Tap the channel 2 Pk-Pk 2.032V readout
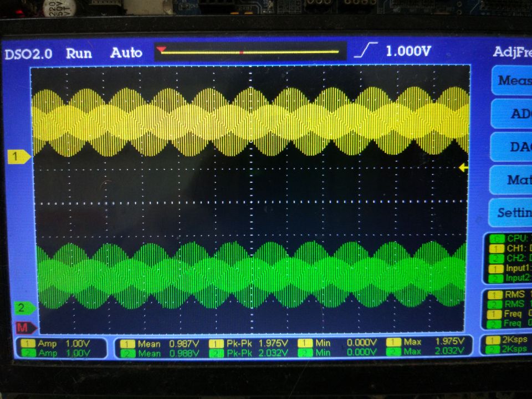This screenshot has width=532, height=399. pos(249,353)
